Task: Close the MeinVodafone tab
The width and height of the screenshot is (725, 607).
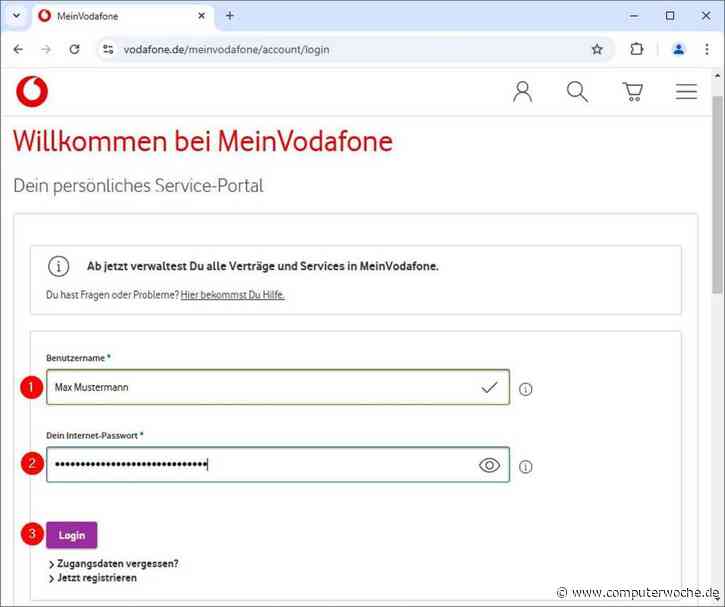Action: [x=202, y=16]
